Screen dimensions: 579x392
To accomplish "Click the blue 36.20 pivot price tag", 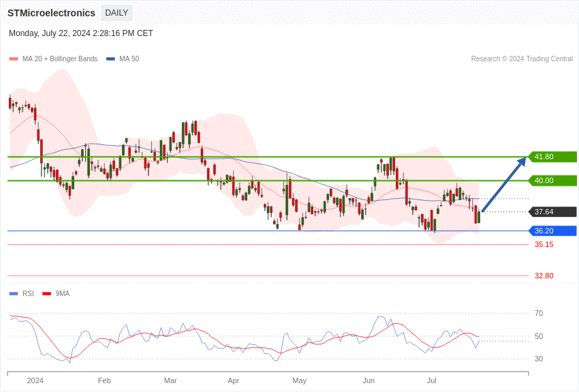I will (552, 231).
